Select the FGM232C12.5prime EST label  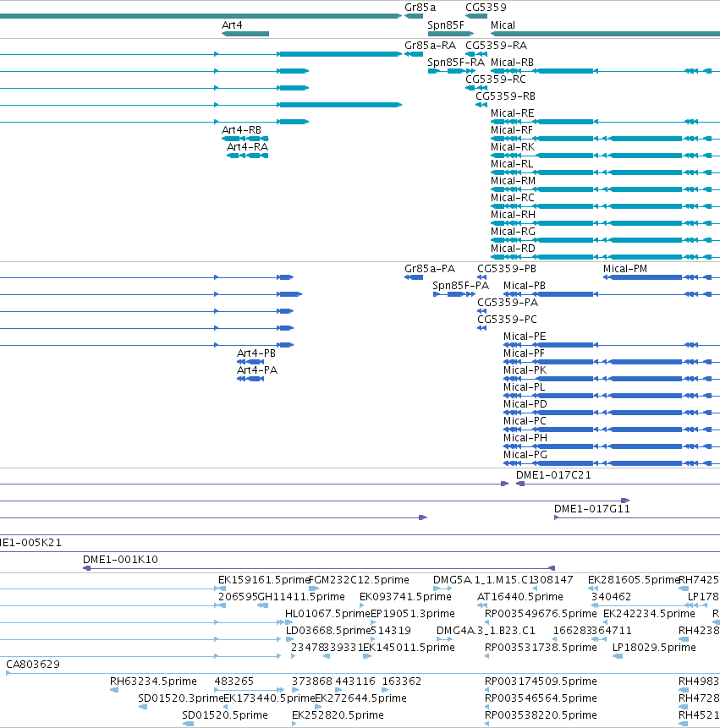(359, 580)
